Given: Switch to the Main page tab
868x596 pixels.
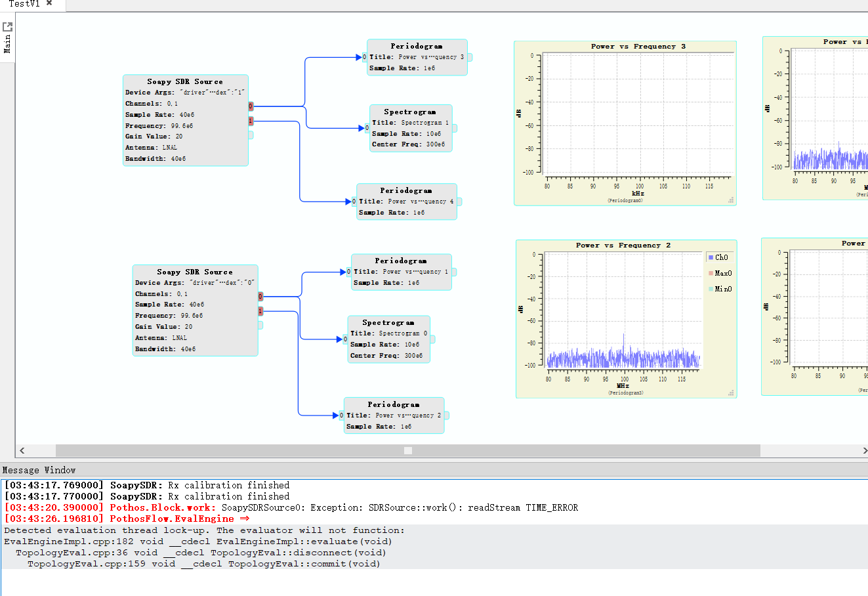Looking at the screenshot, I should [7, 44].
